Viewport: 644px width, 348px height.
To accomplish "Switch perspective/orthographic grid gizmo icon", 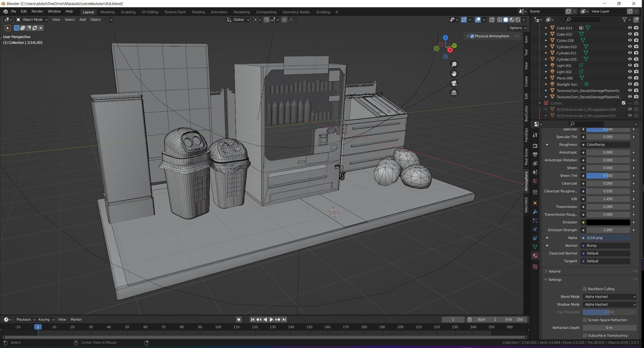I will (454, 93).
